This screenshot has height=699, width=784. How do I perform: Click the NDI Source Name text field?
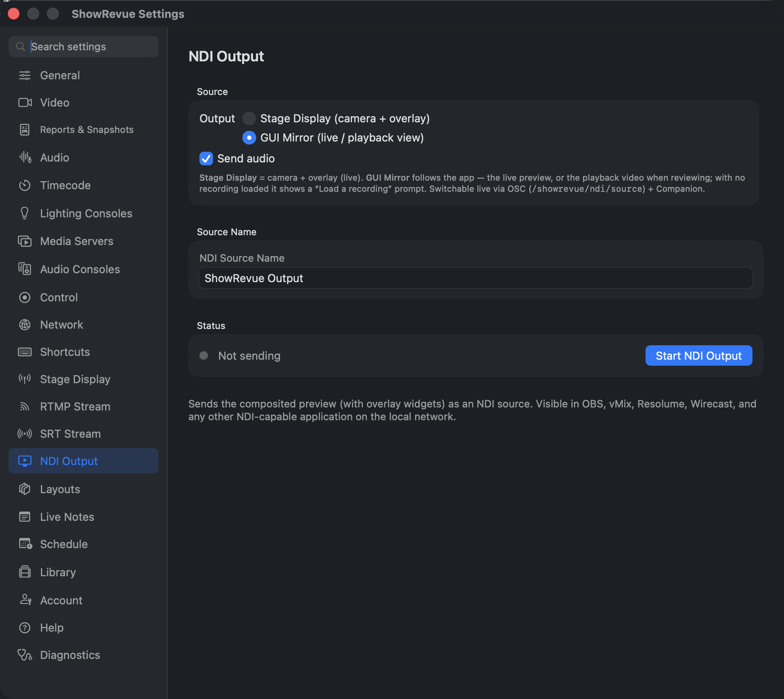476,278
